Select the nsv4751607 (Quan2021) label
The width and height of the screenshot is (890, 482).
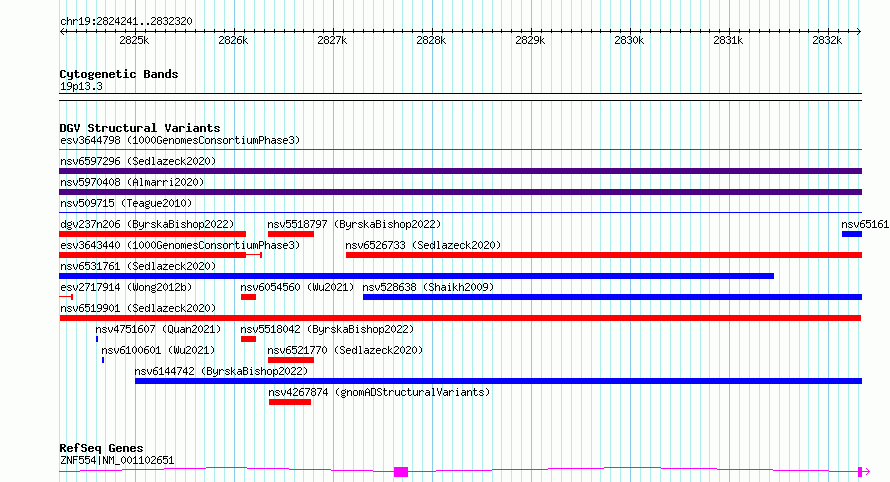tap(158, 329)
